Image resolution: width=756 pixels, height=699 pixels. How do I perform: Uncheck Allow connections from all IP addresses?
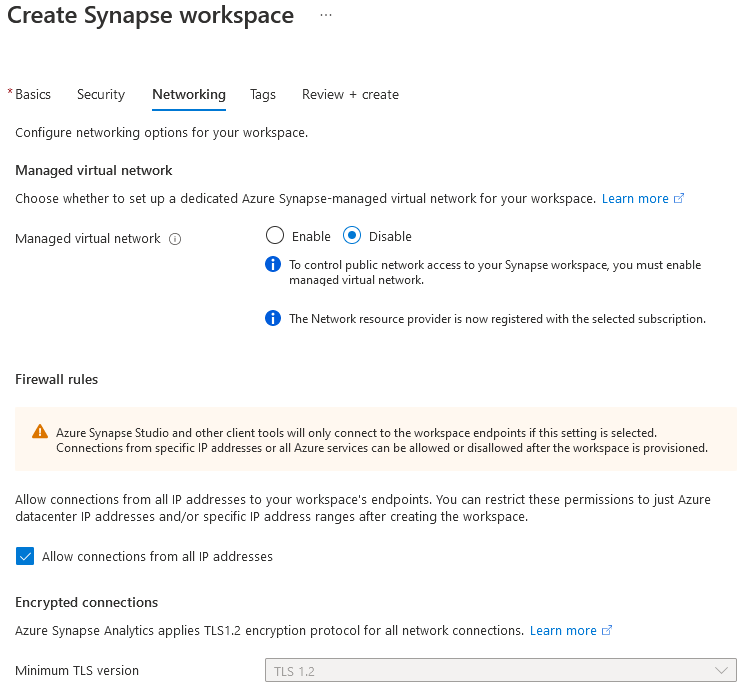point(25,556)
